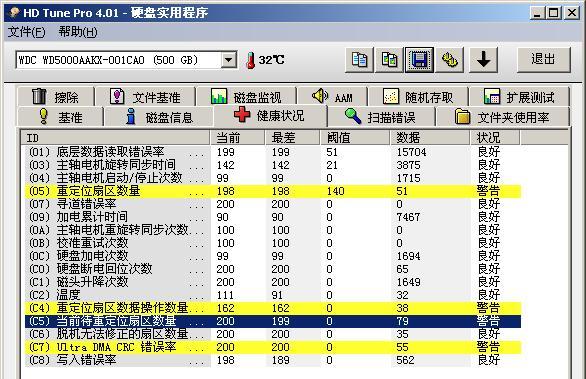The width and height of the screenshot is (586, 379).
Task: Switch to the 随机存取 tab
Action: 418,97
